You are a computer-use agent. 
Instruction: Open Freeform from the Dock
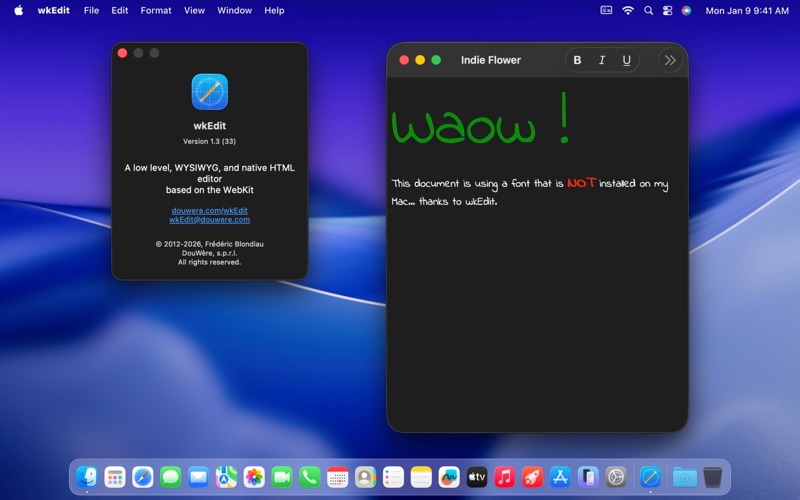tap(449, 478)
